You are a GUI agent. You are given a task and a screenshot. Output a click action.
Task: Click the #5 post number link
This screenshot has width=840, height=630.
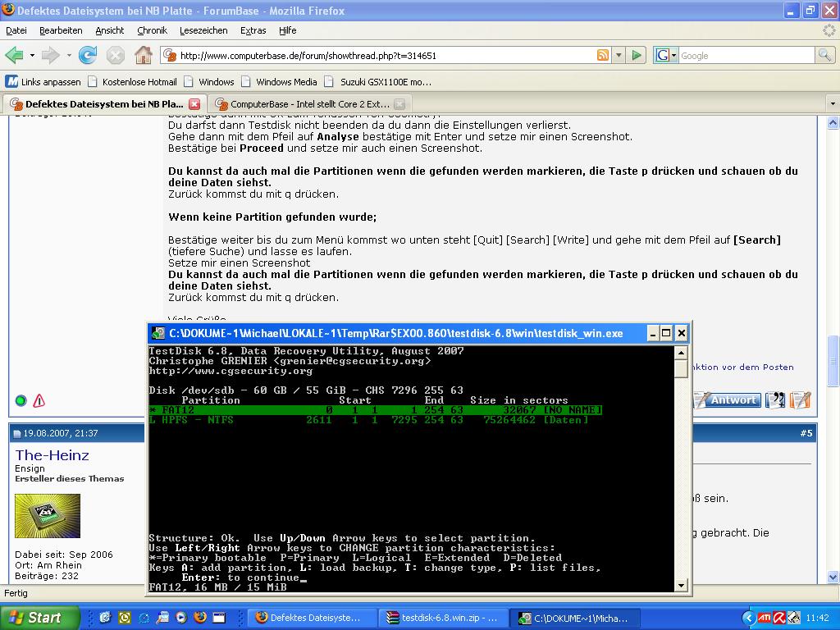(806, 433)
